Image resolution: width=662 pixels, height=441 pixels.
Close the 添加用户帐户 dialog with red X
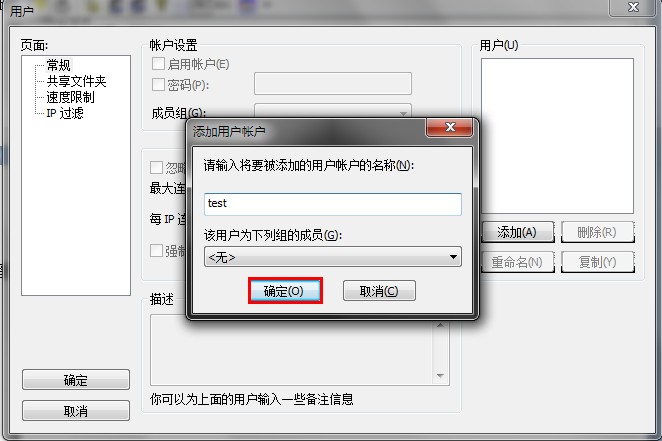pos(450,127)
